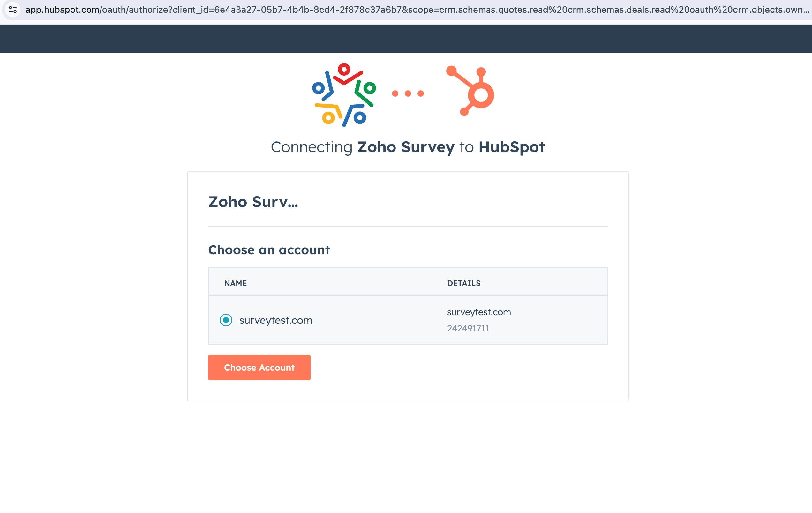Click the DETAILS column header

464,283
